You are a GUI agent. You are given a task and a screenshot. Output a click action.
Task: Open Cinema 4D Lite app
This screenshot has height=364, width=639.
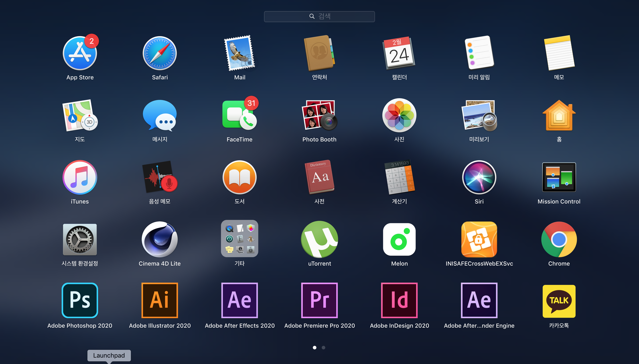(x=160, y=239)
